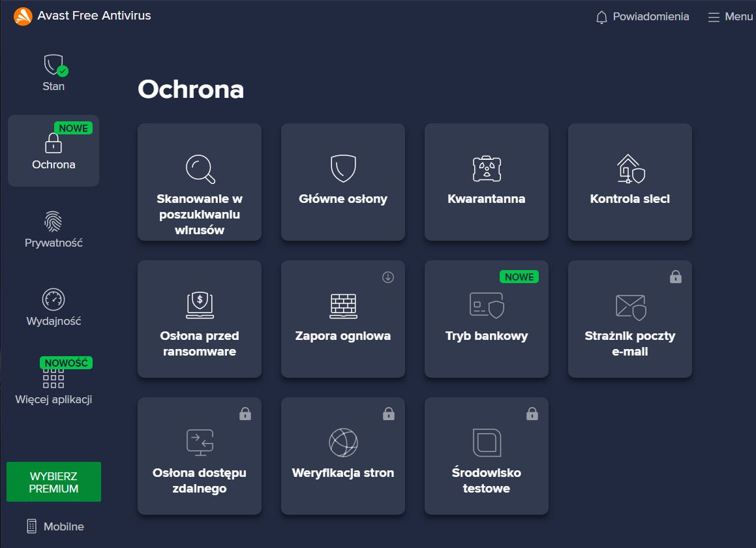
Task: Click the NOWOŚĆ badge above Więcej aplikacji
Action: coord(66,363)
